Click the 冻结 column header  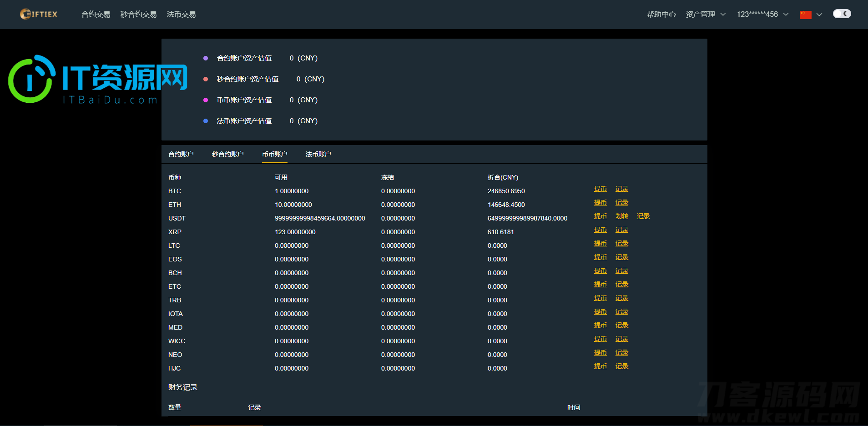pos(388,177)
